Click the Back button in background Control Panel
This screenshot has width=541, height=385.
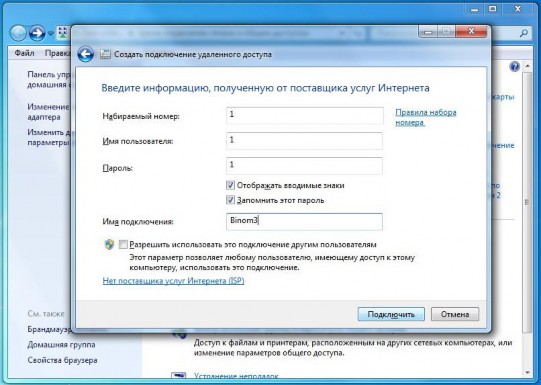[x=18, y=33]
